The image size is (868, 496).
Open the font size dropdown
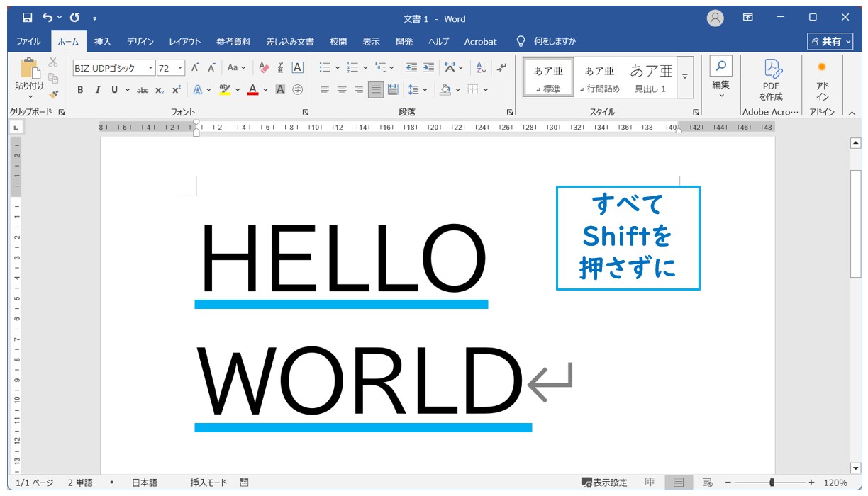[x=180, y=68]
